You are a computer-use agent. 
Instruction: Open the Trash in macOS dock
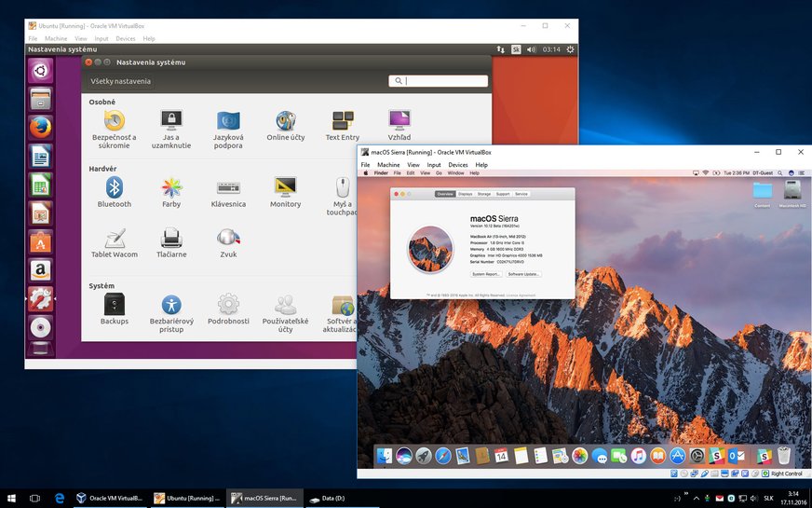(784, 456)
